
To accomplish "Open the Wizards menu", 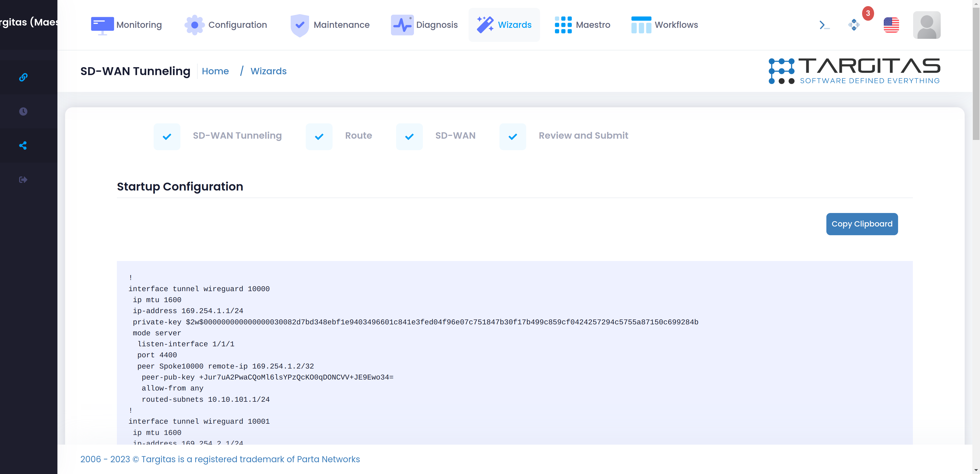I will coord(504,25).
